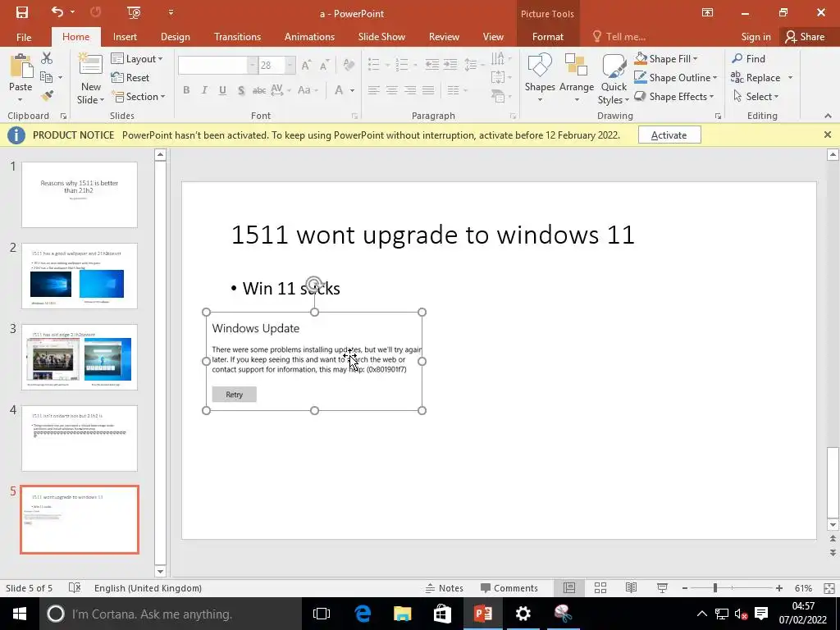Clear all formatting with the eraser A icon

click(349, 66)
